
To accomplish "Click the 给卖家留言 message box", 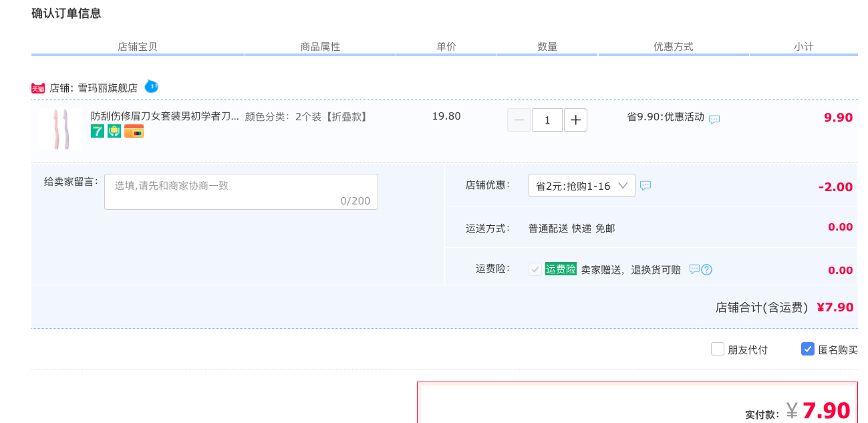I will [x=241, y=192].
